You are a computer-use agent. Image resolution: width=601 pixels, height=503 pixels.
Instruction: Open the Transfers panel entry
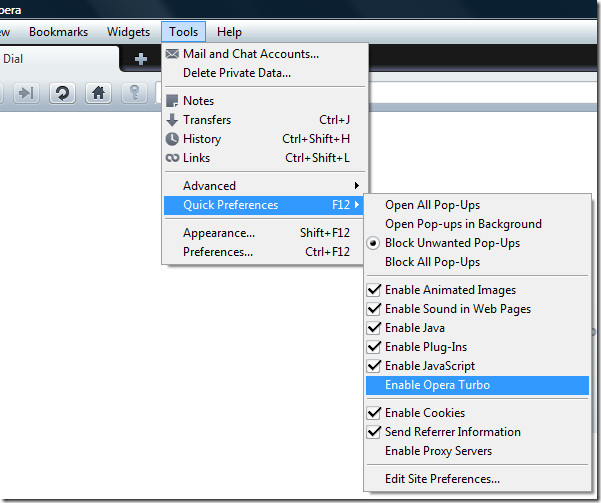pyautogui.click(x=206, y=120)
